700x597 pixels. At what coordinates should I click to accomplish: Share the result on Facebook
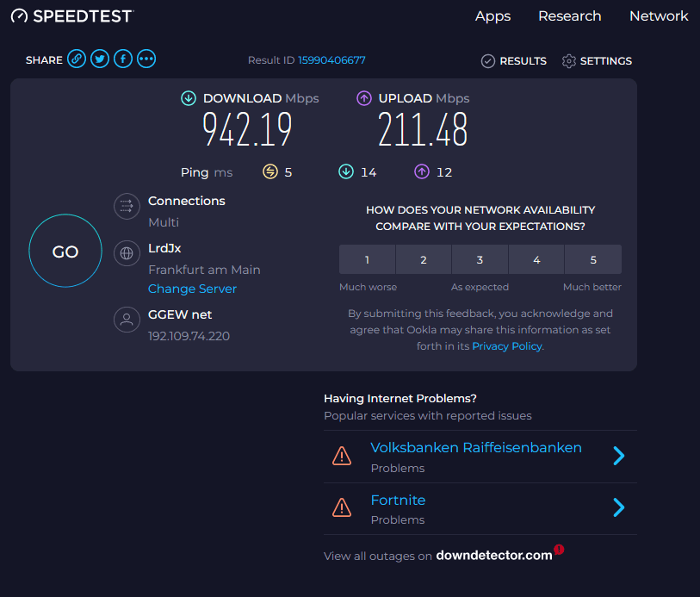coord(123,59)
